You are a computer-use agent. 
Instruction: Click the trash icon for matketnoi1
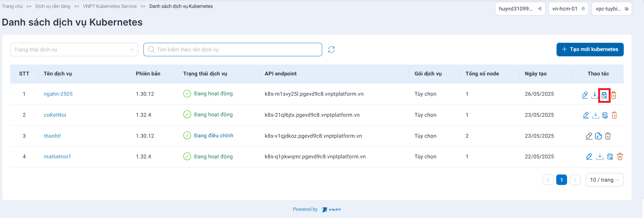tap(620, 156)
